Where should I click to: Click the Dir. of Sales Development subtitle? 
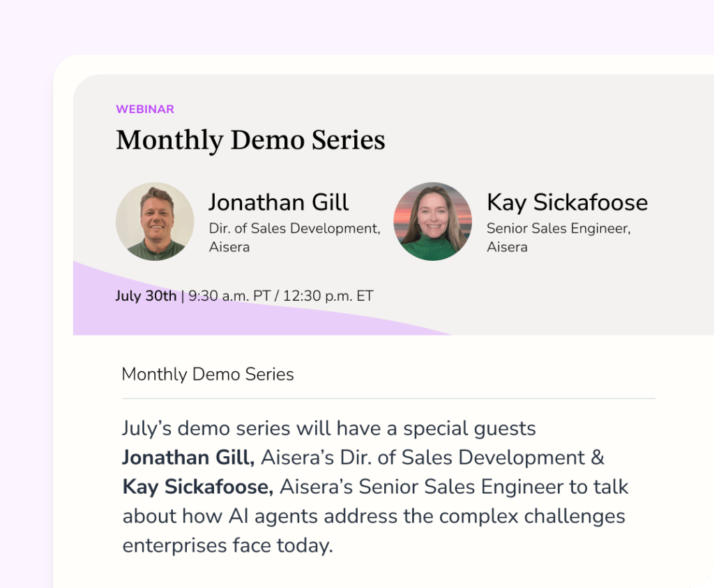(x=294, y=228)
